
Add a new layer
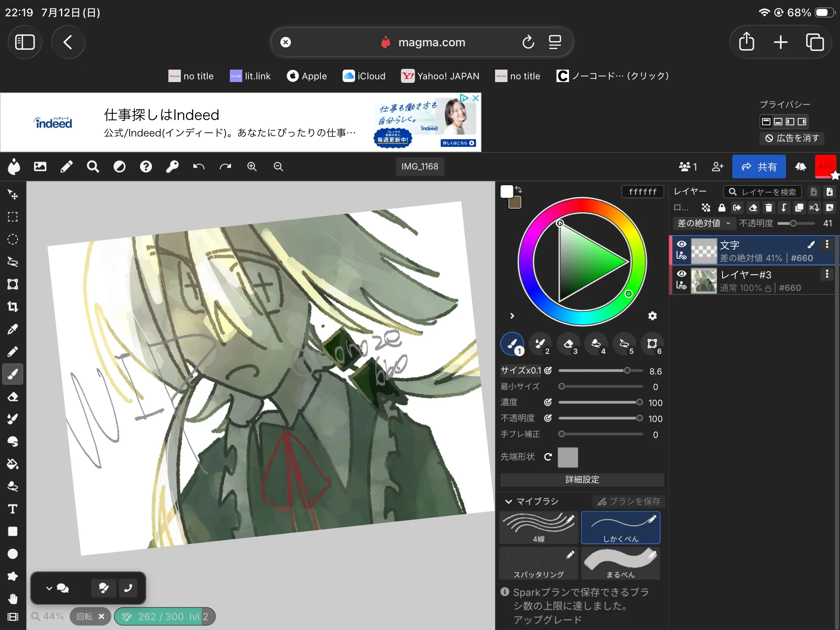[x=829, y=208]
